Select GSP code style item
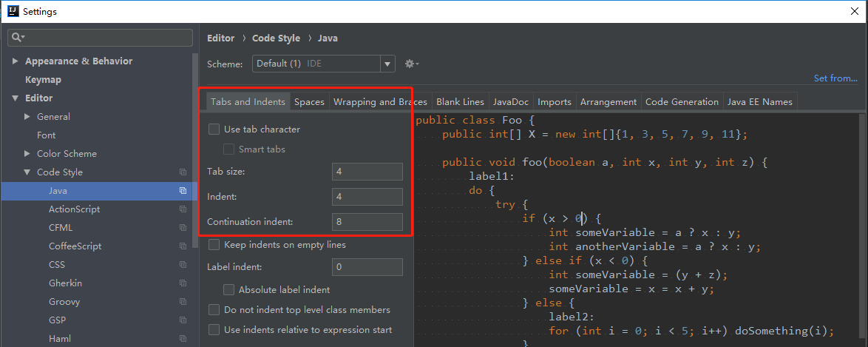Screen dimensions: 868x347 tap(56, 320)
